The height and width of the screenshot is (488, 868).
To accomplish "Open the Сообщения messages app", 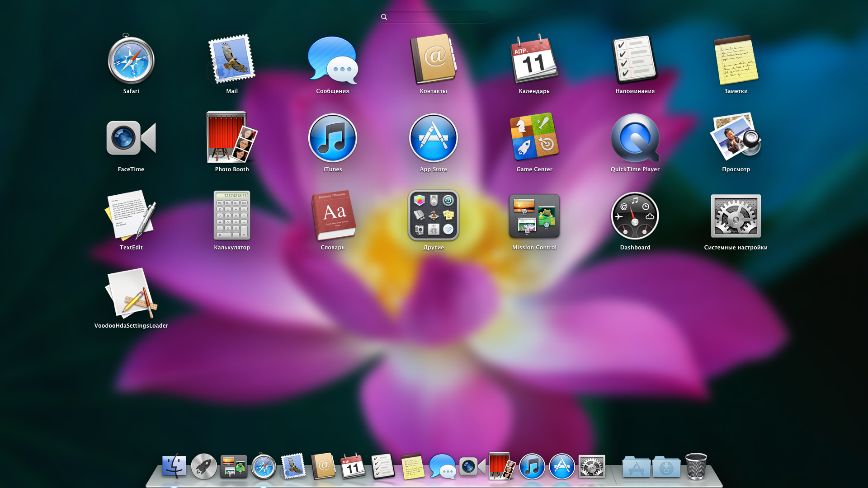I will (333, 60).
